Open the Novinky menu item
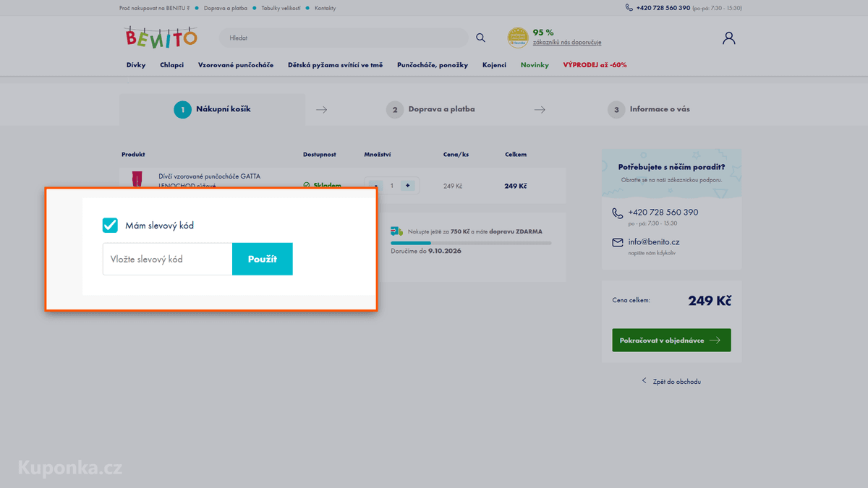This screenshot has width=868, height=488. pos(535,65)
